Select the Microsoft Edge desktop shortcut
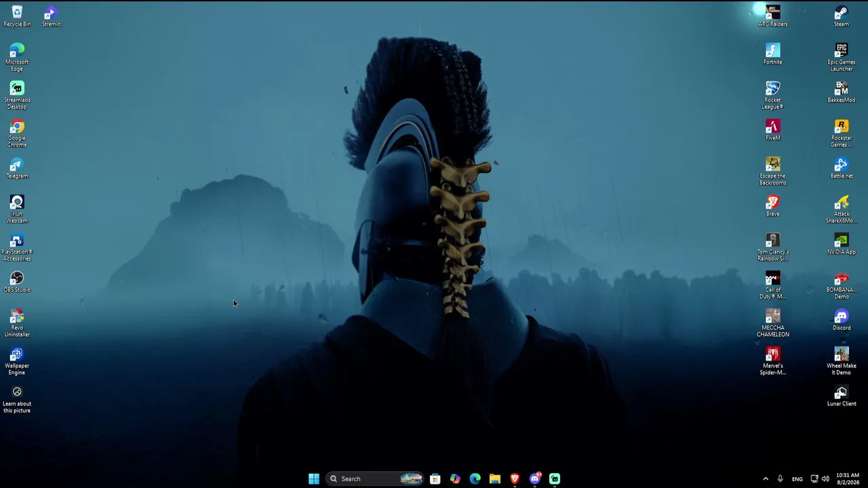Viewport: 868px width, 488px height. point(17,58)
